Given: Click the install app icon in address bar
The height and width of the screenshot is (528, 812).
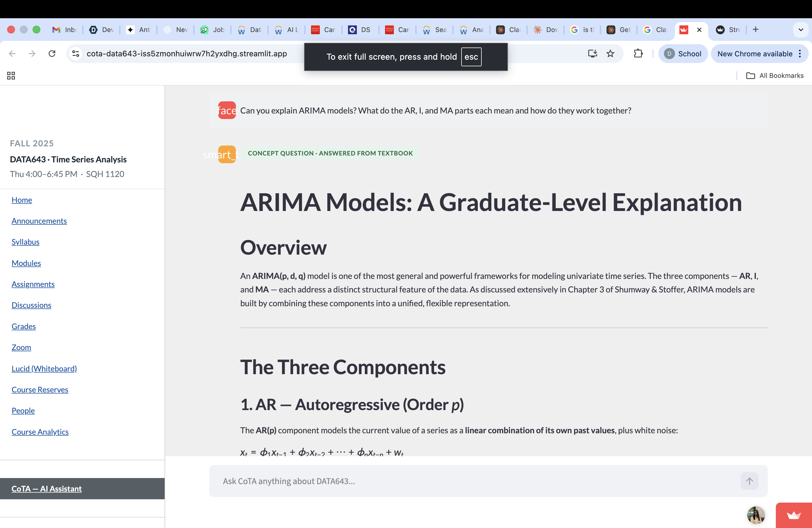Looking at the screenshot, I should [x=592, y=54].
